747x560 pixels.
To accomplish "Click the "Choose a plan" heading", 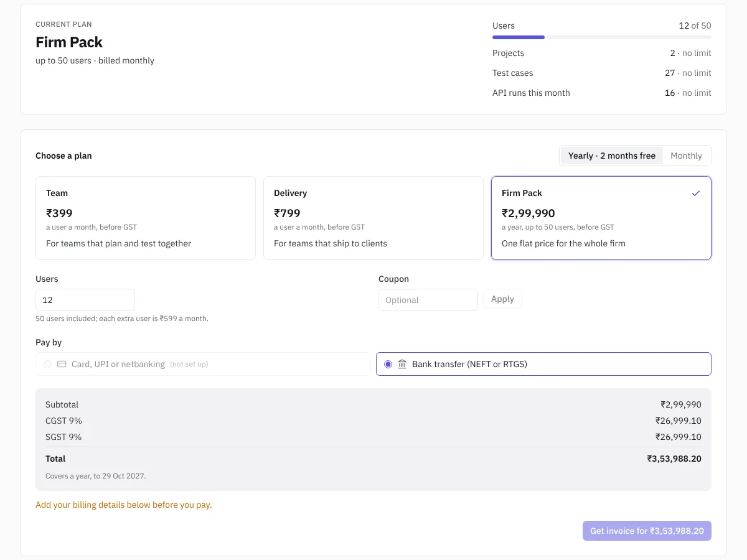I will click(x=63, y=156).
